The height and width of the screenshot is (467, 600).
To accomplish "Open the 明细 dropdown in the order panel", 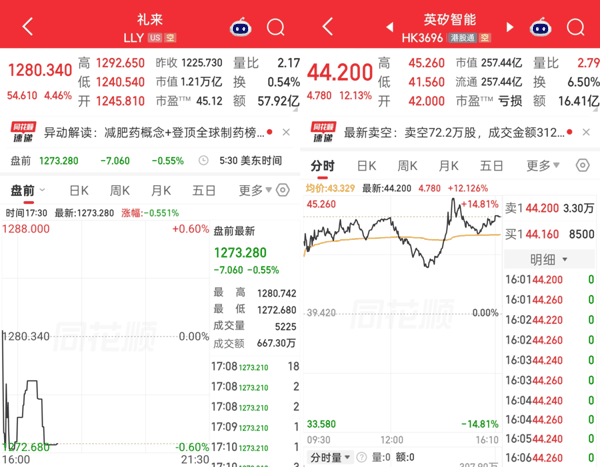I will (548, 260).
